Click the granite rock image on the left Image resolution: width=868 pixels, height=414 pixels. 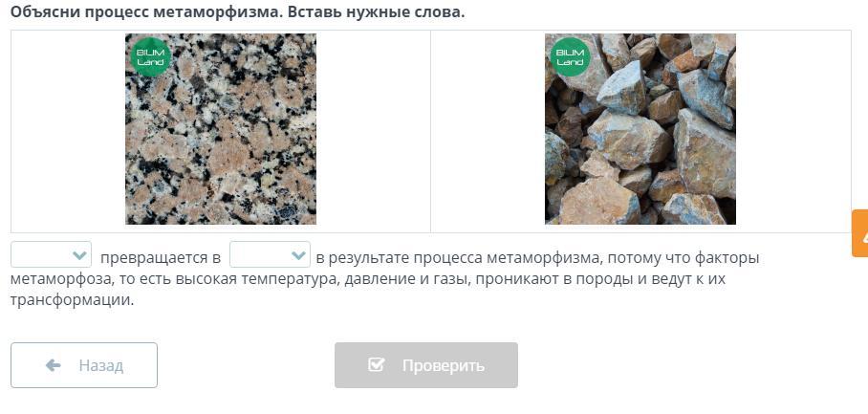[x=221, y=129]
